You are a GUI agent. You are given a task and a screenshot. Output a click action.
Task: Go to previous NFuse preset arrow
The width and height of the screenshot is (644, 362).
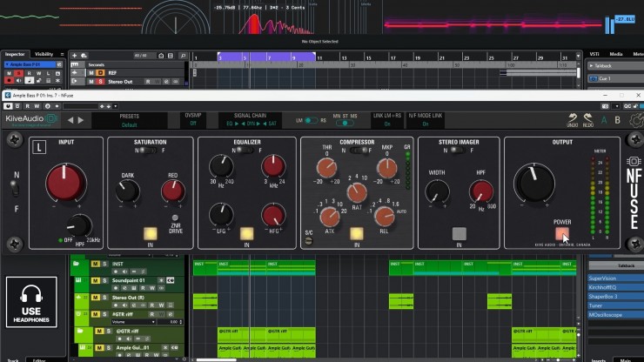click(70, 120)
